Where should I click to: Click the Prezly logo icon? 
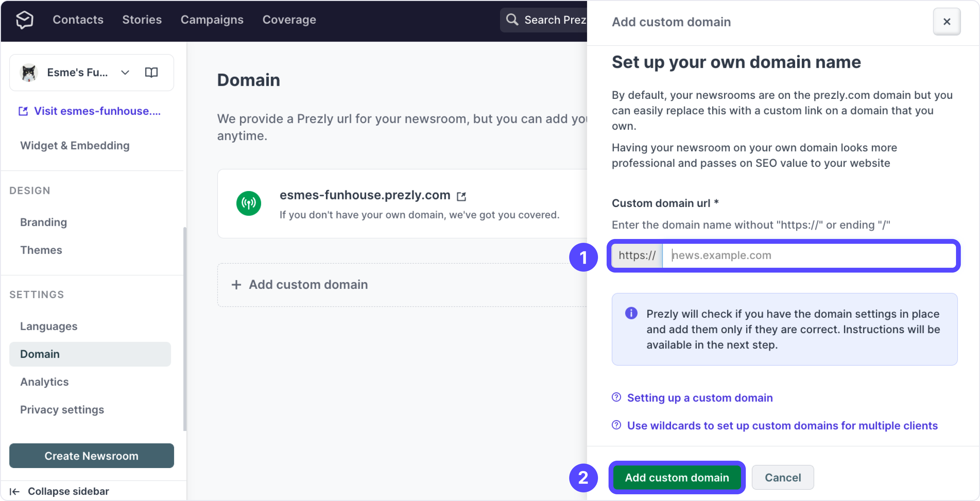(x=25, y=20)
